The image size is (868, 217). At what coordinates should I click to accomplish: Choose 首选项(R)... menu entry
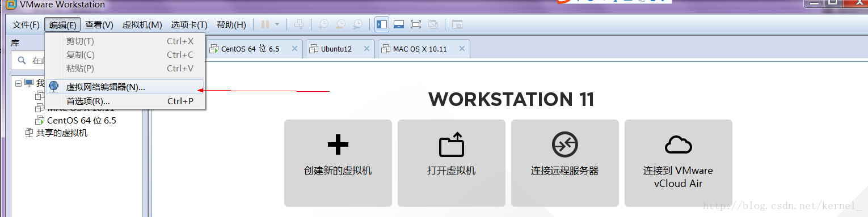125,101
